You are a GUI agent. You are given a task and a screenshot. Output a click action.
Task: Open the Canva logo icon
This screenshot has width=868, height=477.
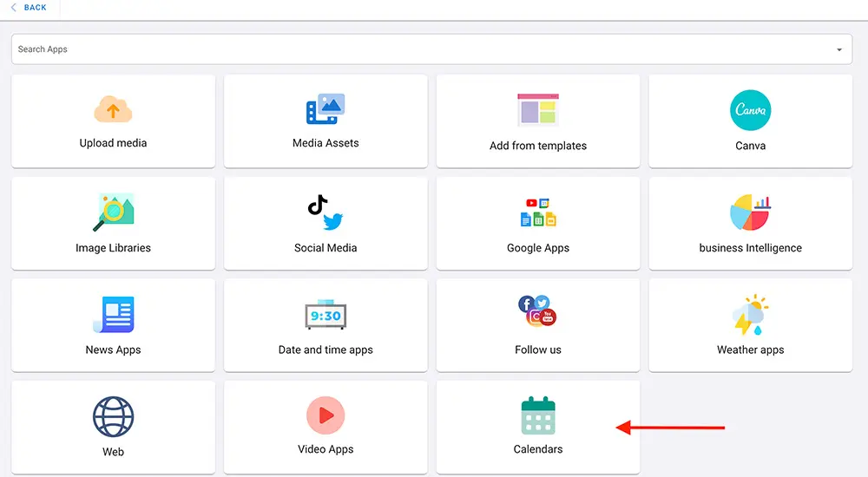click(750, 110)
